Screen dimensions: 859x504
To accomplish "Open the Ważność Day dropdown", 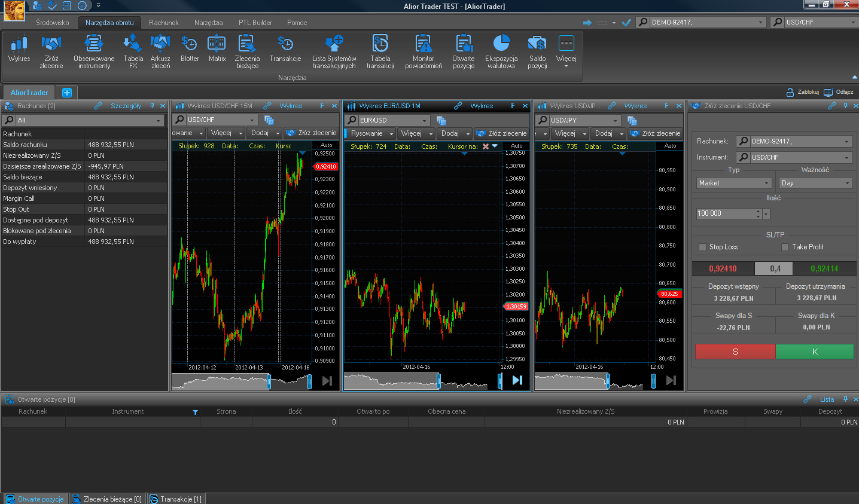I will pos(816,183).
